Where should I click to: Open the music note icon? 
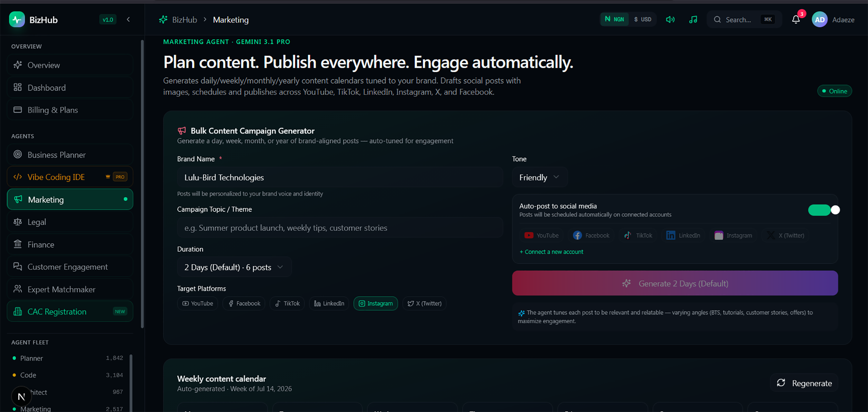(693, 20)
